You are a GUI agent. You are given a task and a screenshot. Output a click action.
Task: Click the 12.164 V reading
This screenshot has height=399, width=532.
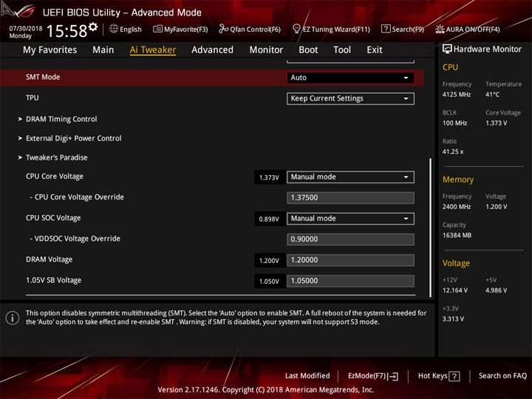coord(455,290)
